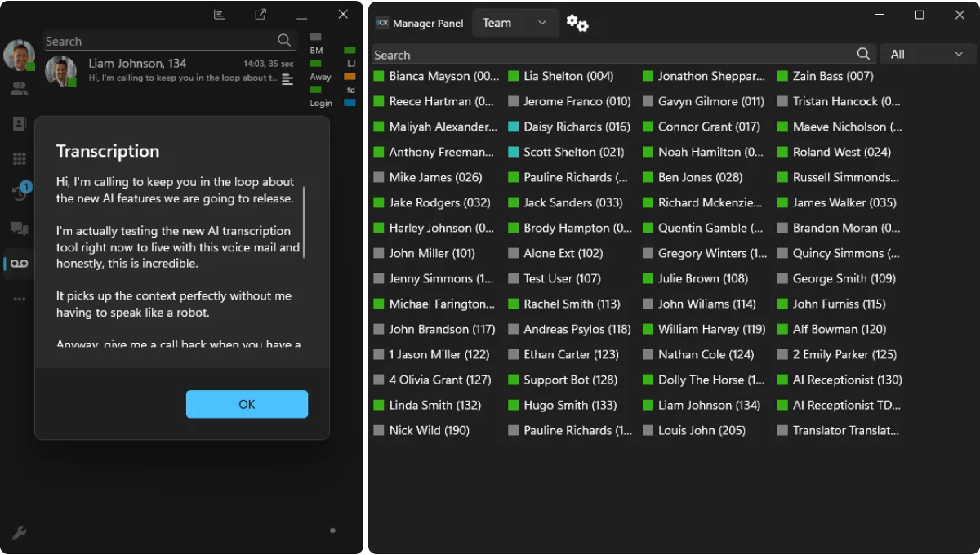
Task: Select Jerome Franco (010)
Action: point(569,101)
